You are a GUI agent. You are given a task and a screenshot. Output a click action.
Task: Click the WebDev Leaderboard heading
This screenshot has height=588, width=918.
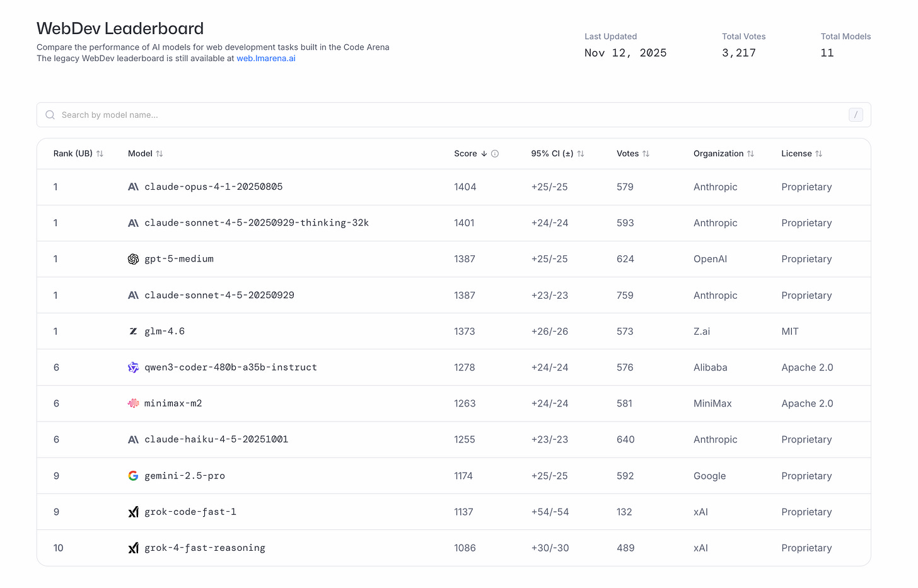(120, 28)
